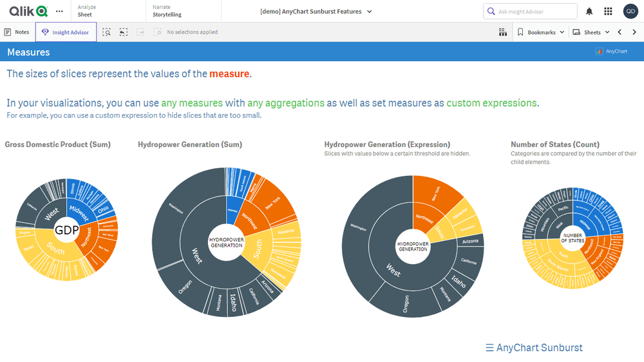Open the app launcher grid
Viewport: 644px width, 362px height.
coord(608,11)
